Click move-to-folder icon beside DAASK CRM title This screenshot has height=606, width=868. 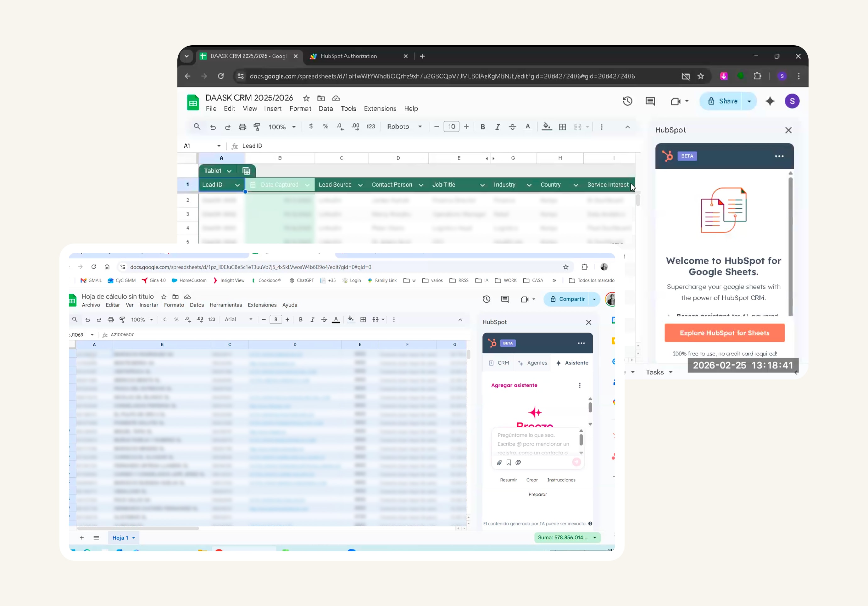[321, 98]
